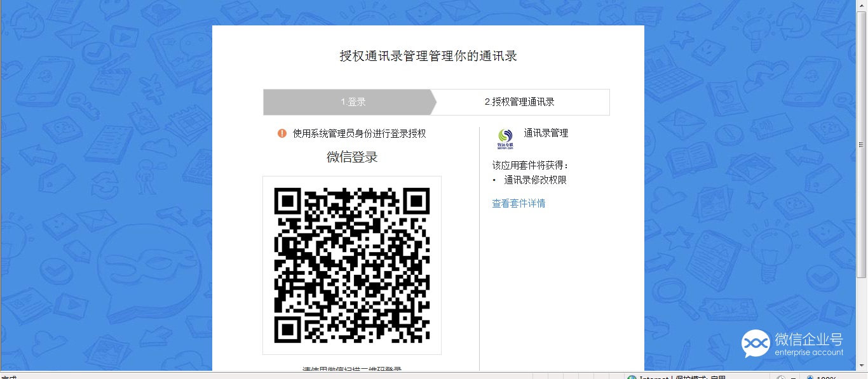Click the WeChat login QR code

coord(352,265)
